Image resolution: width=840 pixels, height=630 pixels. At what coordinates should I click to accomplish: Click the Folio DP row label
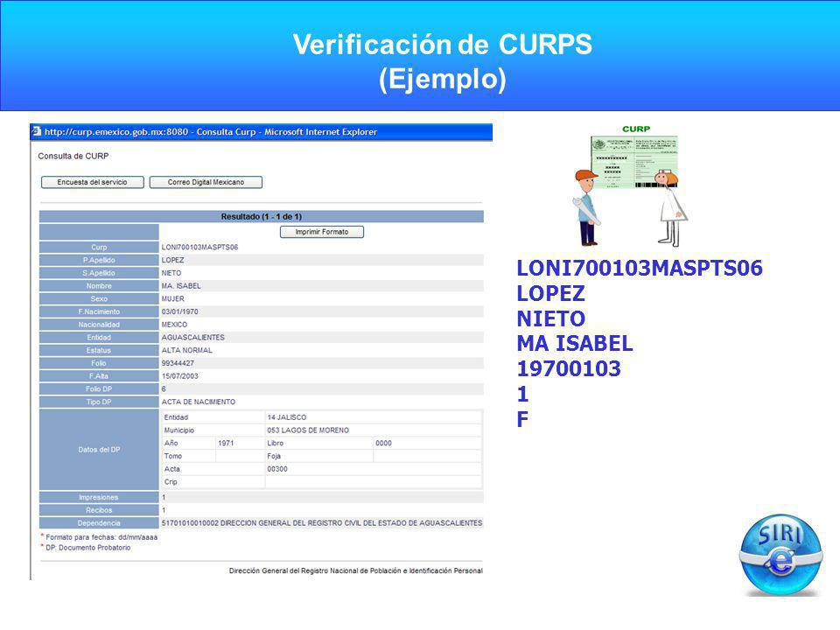(99, 388)
